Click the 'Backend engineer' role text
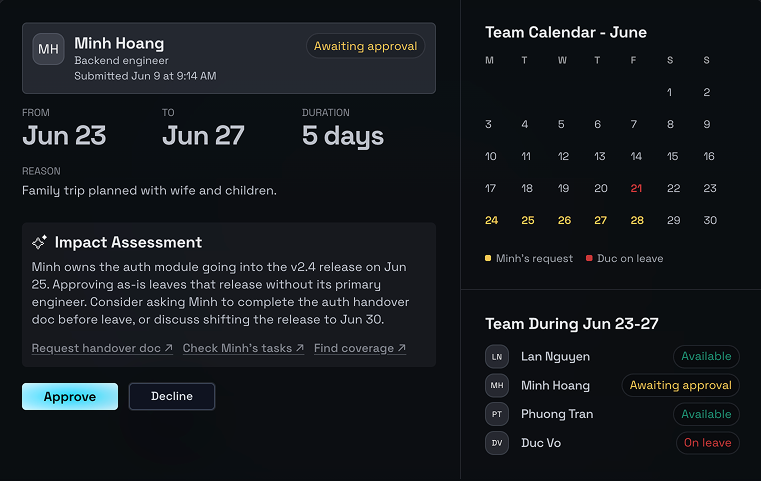 121,61
